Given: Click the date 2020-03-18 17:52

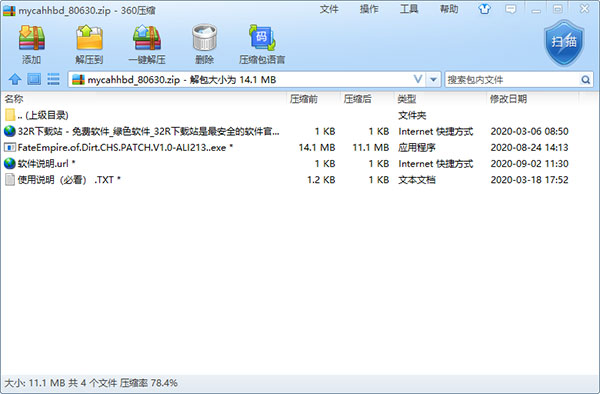Looking at the screenshot, I should point(530,179).
